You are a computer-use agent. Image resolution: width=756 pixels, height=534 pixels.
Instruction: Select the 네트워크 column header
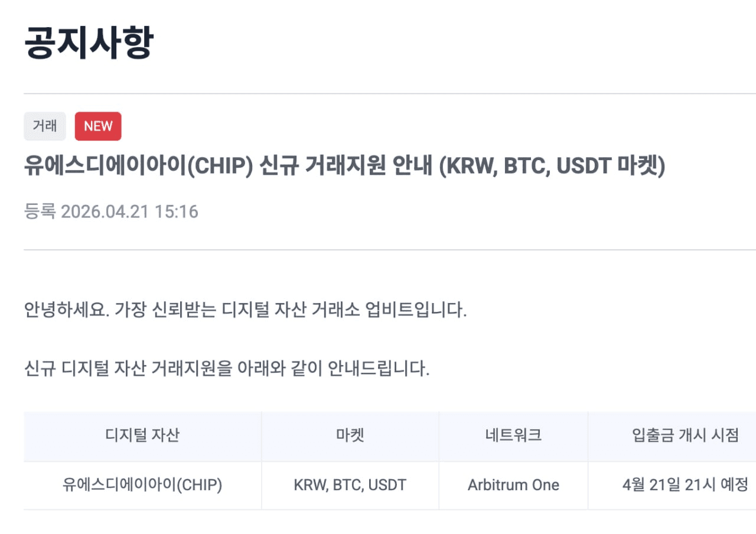pyautogui.click(x=513, y=436)
